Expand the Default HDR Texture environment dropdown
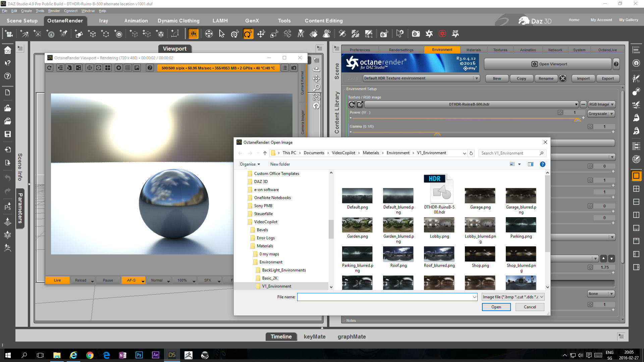Viewport: 644px width, 362px height. tap(476, 78)
